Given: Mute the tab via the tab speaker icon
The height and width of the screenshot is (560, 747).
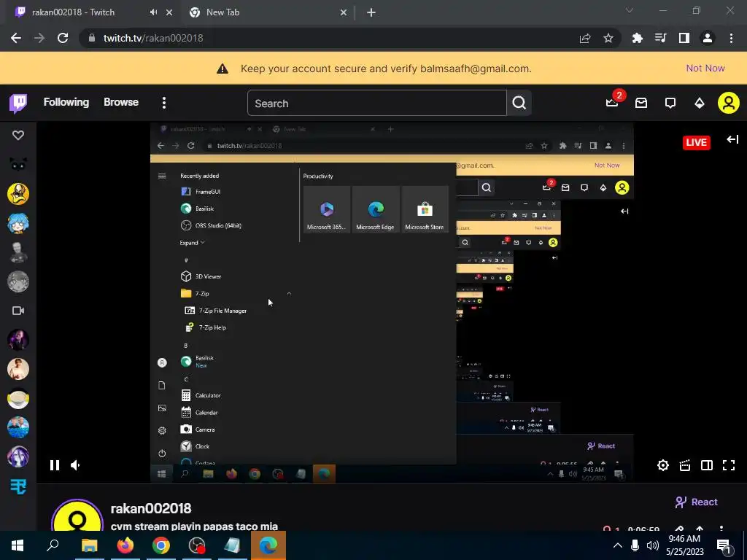Looking at the screenshot, I should pos(153,12).
